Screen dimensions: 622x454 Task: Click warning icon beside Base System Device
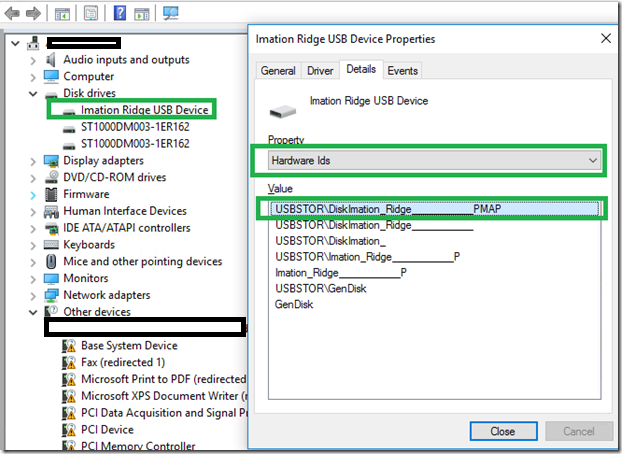[x=69, y=346]
